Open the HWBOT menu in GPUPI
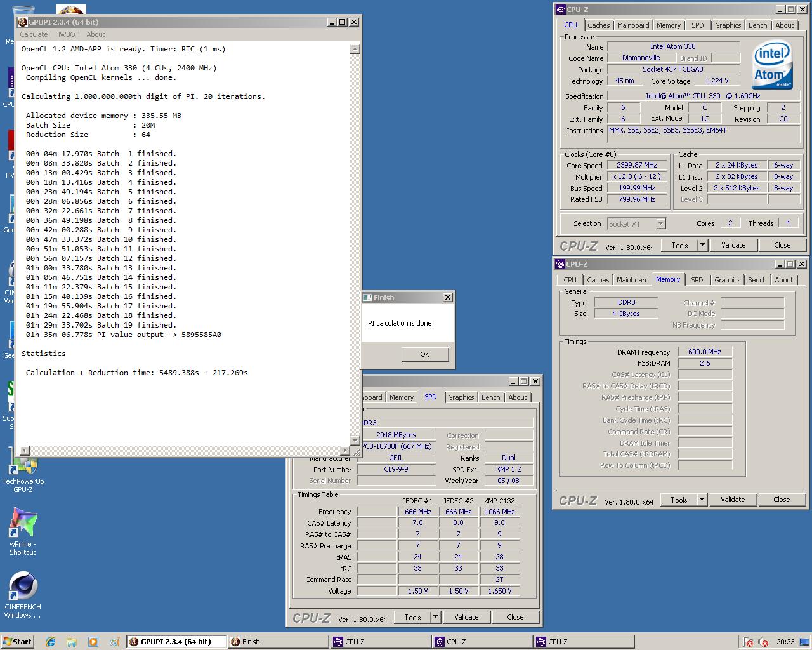The width and height of the screenshot is (812, 650). click(67, 34)
